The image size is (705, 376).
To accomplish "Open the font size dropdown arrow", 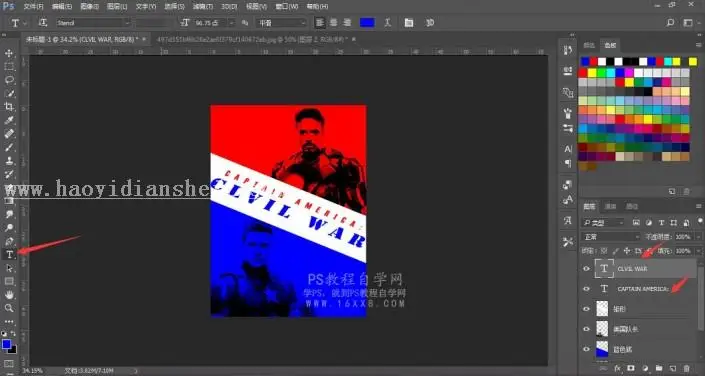I will coord(232,22).
